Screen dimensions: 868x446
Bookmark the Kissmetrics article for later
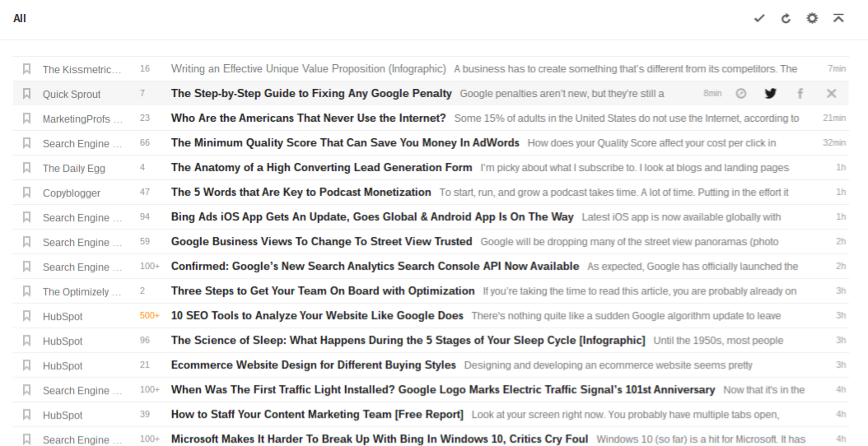26,69
